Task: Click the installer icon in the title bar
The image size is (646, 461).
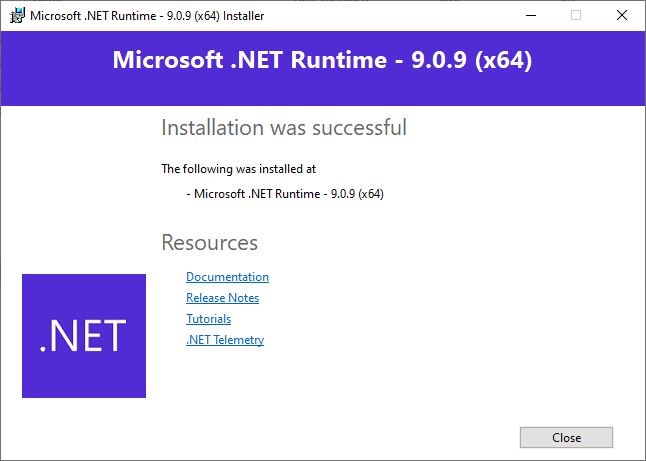Action: tap(16, 15)
